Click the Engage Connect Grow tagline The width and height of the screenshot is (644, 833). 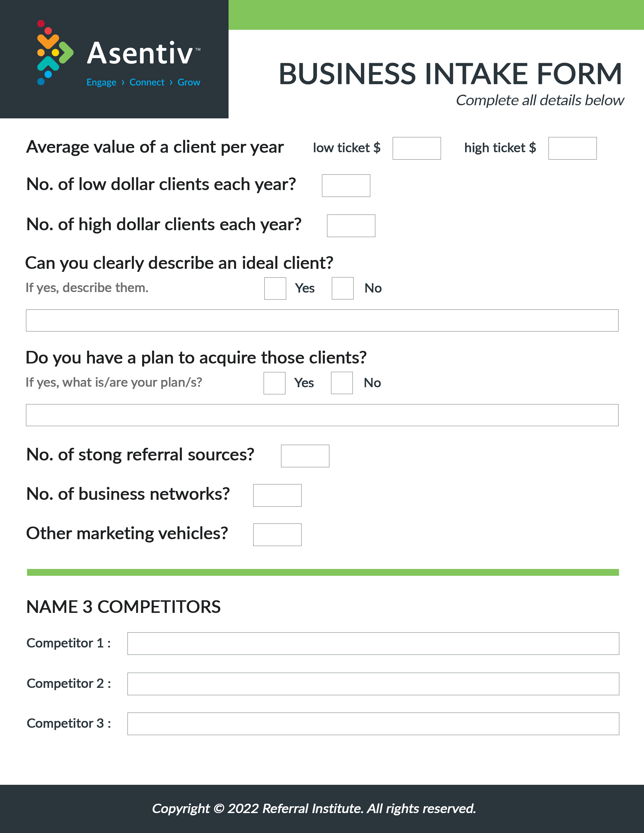[x=143, y=82]
